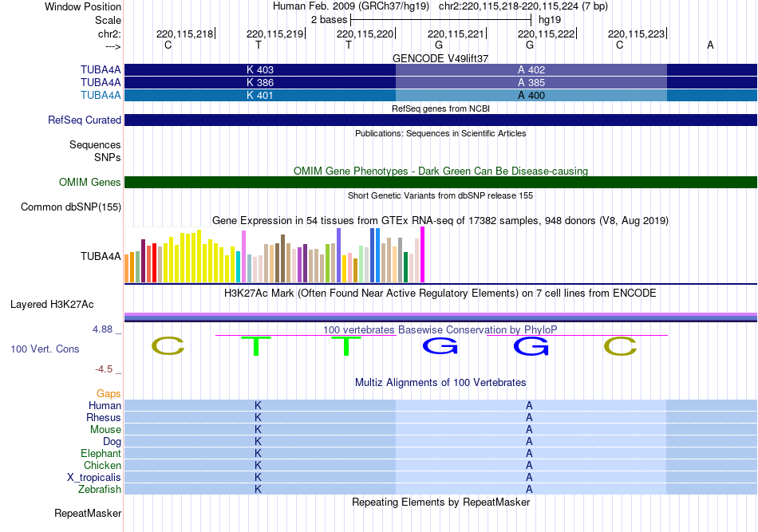Select the Common dbSNP(155) track label
Image resolution: width=758 pixels, height=532 pixels.
pos(71,207)
